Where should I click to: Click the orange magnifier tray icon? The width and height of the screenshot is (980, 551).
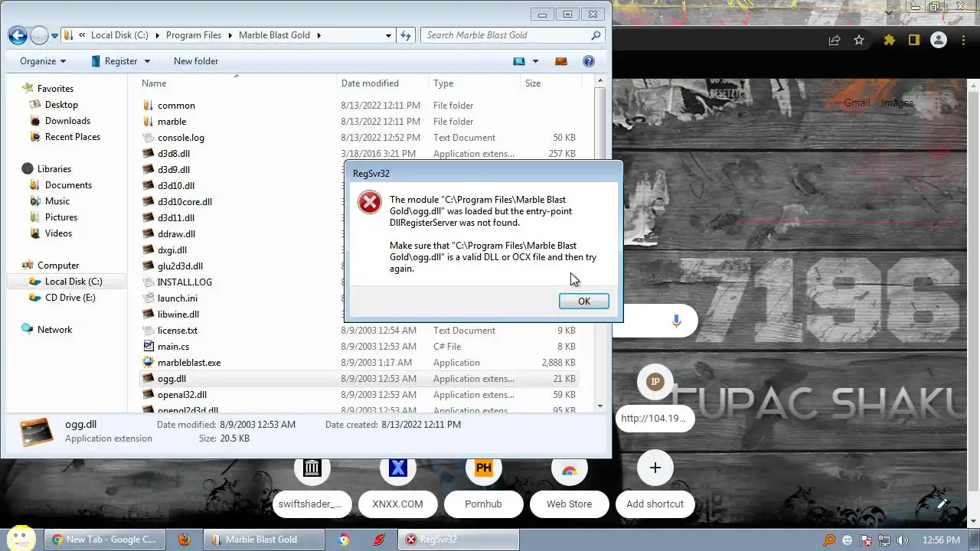[x=829, y=540]
